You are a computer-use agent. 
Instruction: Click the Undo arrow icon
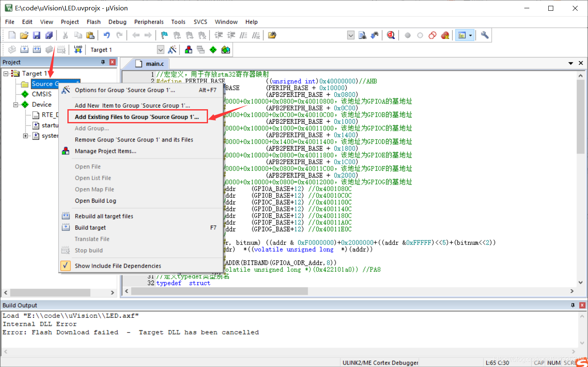coord(107,35)
